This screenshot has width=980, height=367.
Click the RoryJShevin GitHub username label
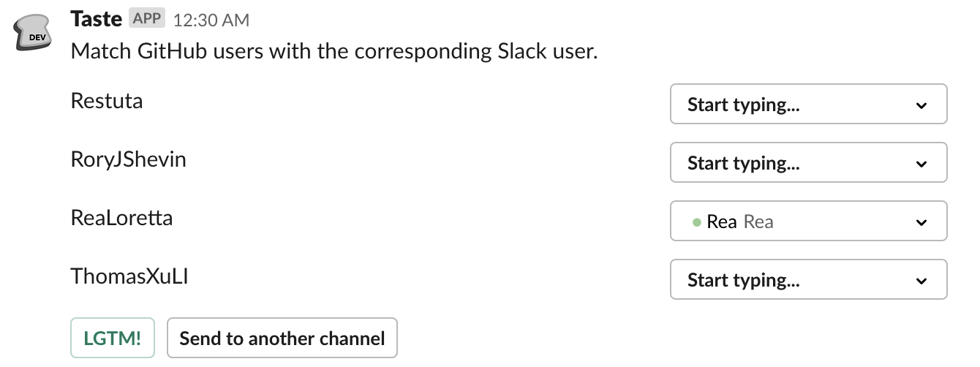click(x=128, y=159)
